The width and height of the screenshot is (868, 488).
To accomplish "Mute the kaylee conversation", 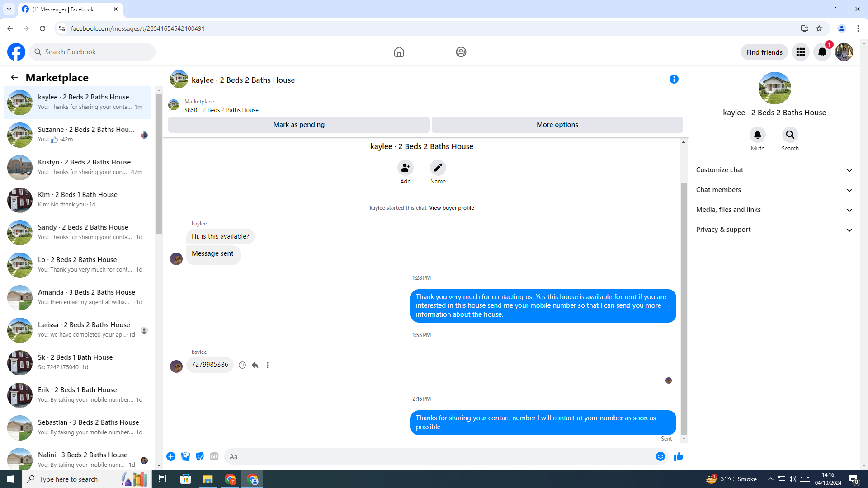I will tap(758, 135).
